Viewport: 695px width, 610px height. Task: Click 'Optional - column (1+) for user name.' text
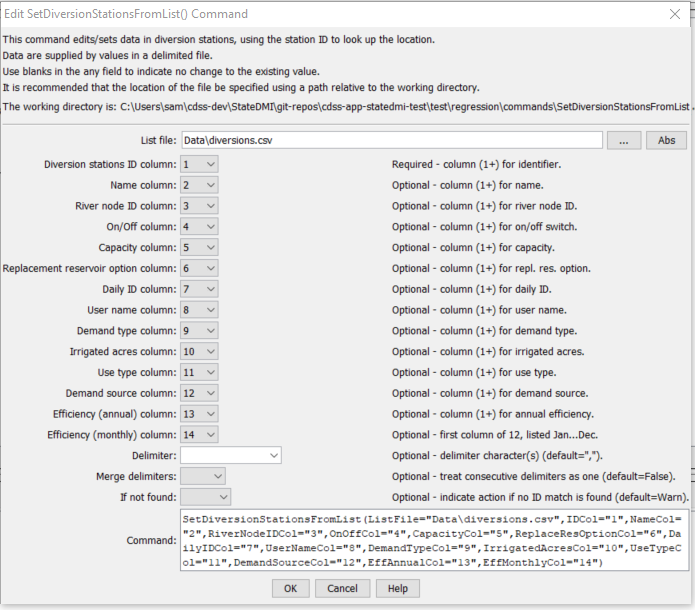[x=479, y=310]
